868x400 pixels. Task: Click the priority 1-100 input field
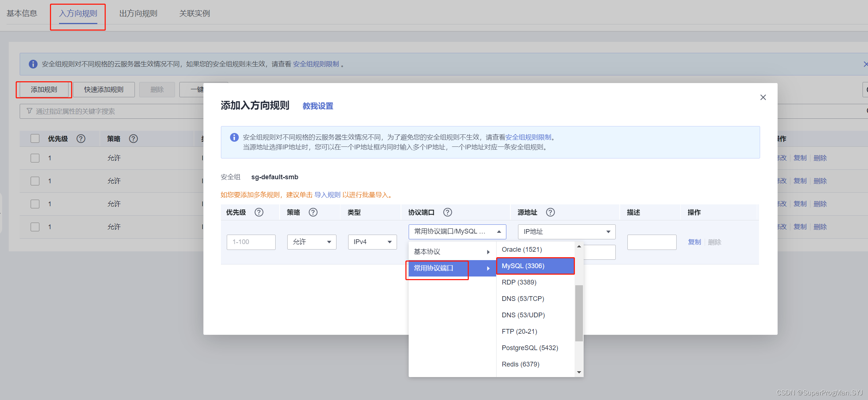251,242
